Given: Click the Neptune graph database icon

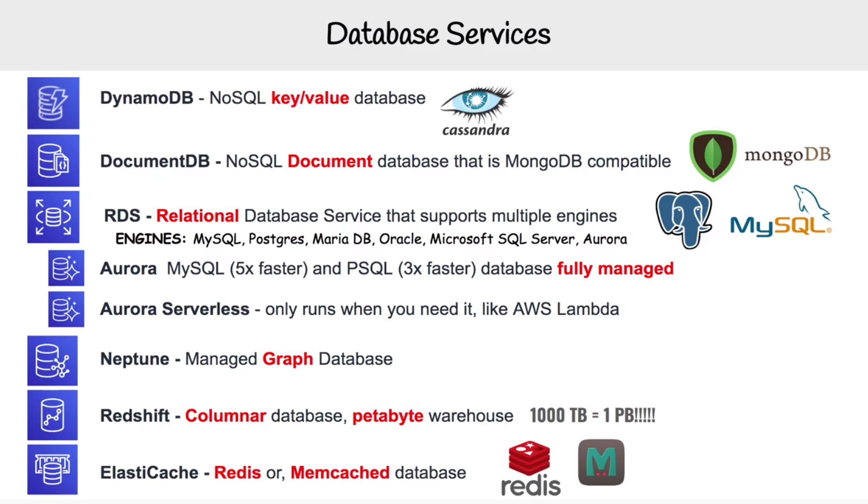Looking at the screenshot, I should (x=53, y=361).
